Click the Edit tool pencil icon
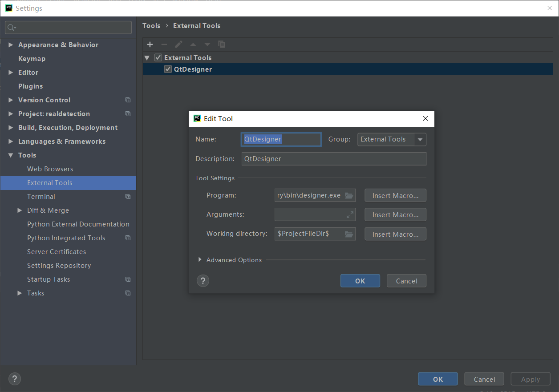Viewport: 559px width, 392px height. pyautogui.click(x=178, y=44)
